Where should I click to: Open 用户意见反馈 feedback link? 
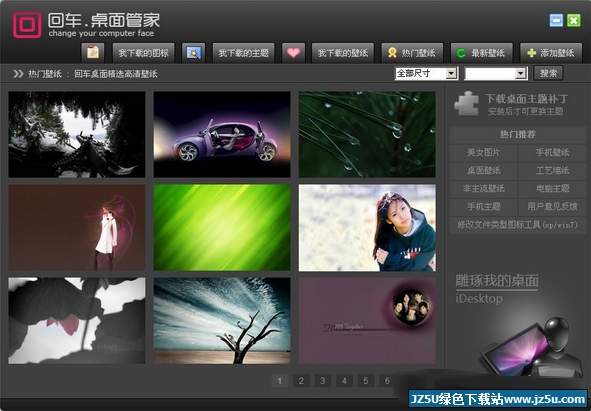tap(553, 206)
